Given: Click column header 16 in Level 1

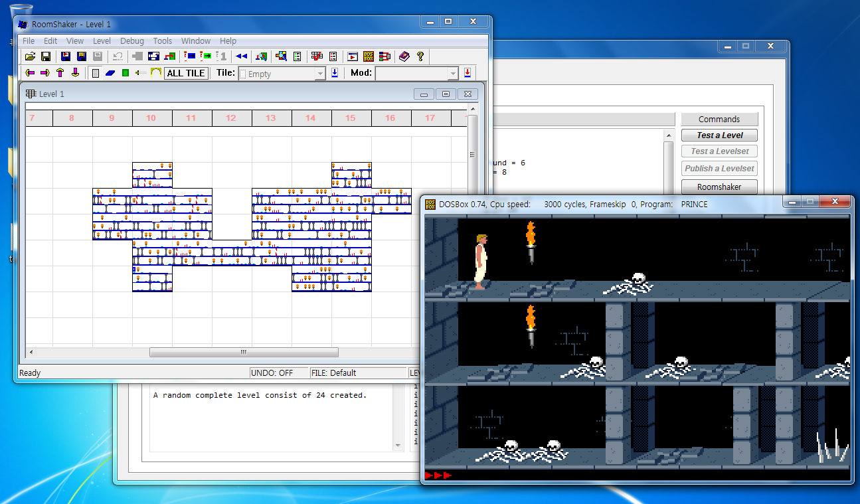Looking at the screenshot, I should click(x=390, y=118).
